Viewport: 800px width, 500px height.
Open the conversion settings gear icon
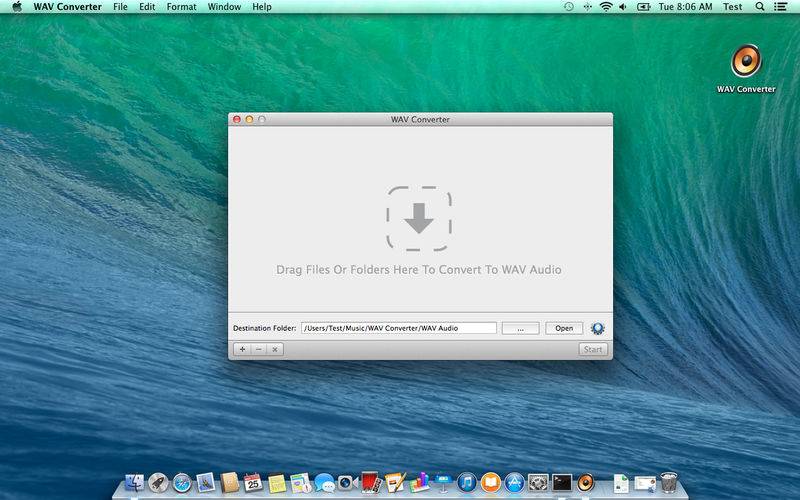tap(597, 328)
